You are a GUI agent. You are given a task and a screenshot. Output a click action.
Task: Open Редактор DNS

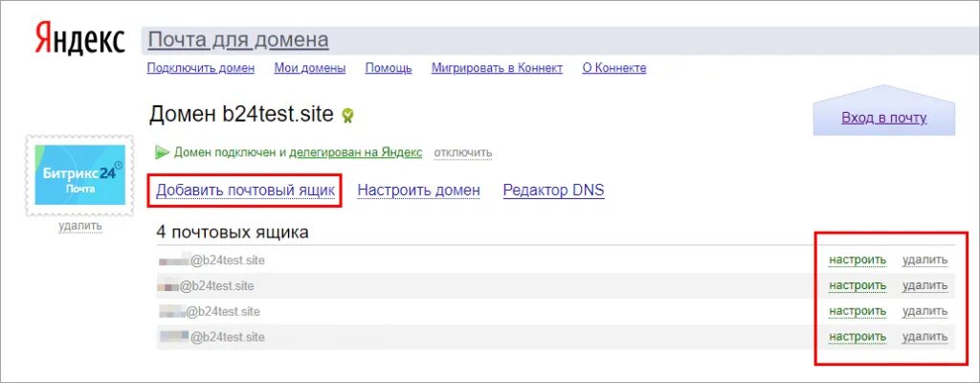click(554, 191)
